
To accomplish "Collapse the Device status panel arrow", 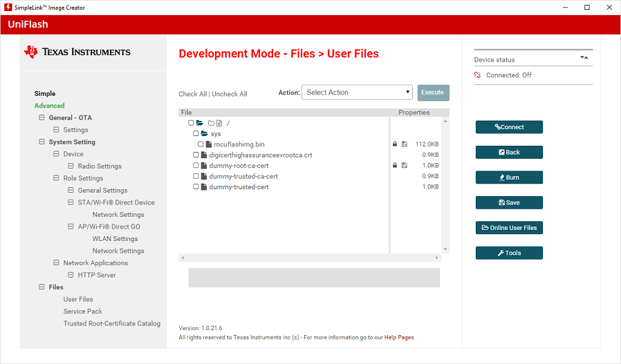I will (x=584, y=58).
